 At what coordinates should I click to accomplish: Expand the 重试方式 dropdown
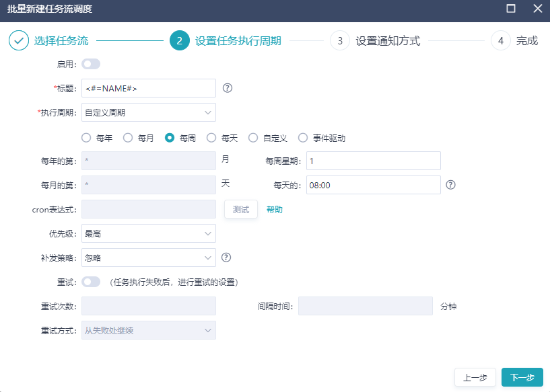(x=148, y=330)
